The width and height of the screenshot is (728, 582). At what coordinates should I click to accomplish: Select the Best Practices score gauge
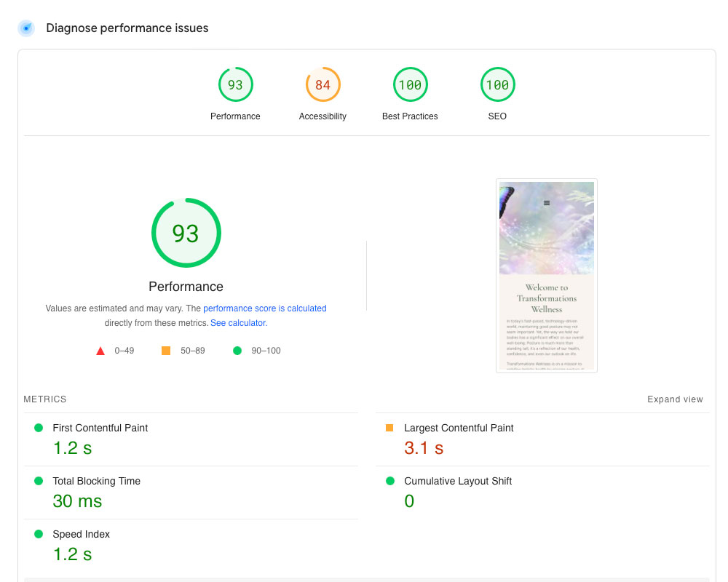coord(410,85)
